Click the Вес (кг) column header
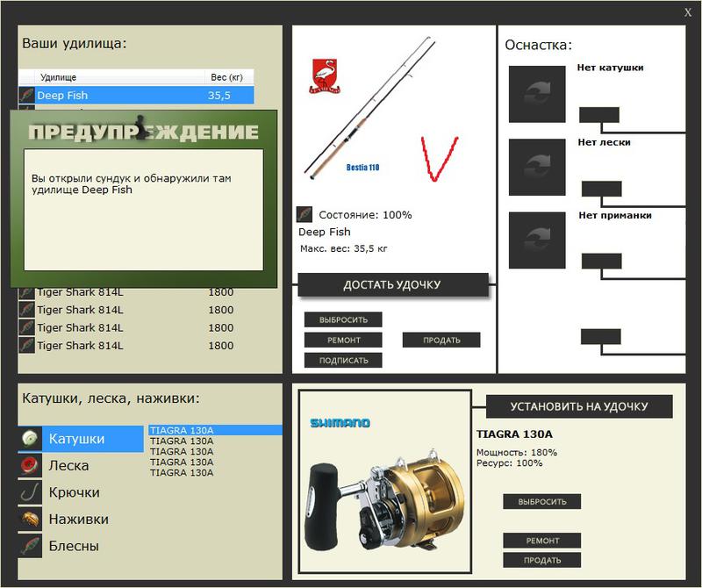 pyautogui.click(x=229, y=77)
